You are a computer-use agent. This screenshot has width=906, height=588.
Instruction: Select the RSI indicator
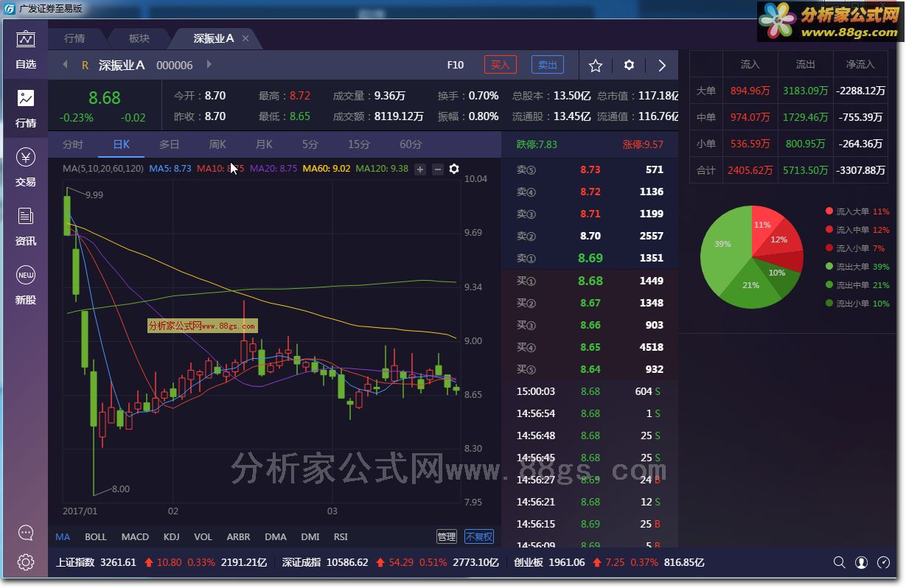pyautogui.click(x=341, y=537)
